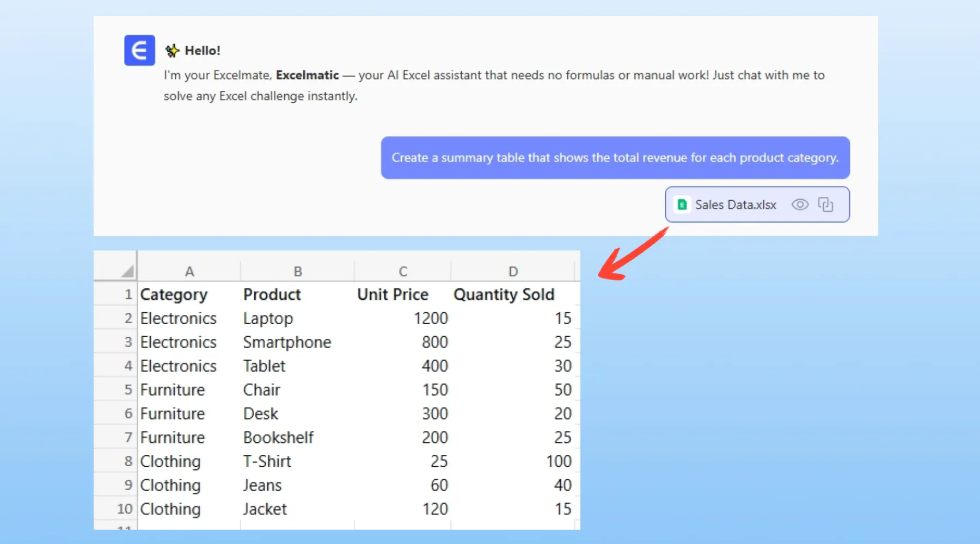Select column C header
980x544 pixels.
[x=403, y=271]
